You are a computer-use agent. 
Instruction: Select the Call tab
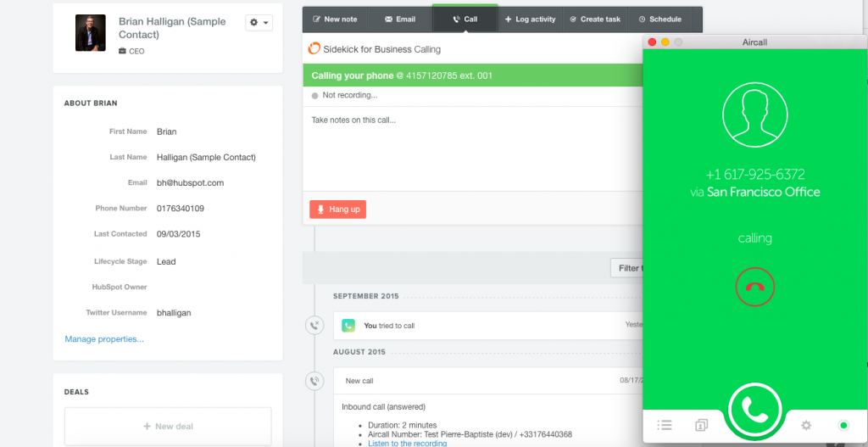[465, 20]
